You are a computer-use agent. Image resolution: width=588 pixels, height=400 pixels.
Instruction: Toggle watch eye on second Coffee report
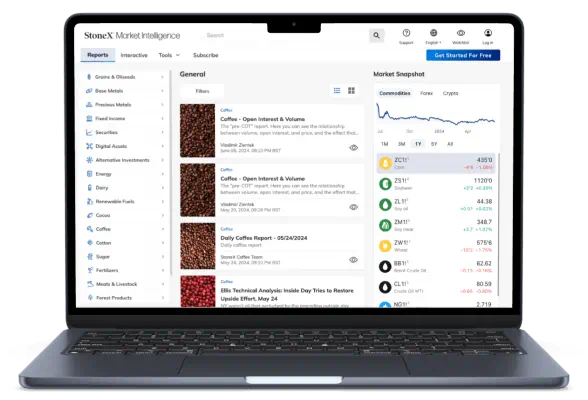coord(353,207)
